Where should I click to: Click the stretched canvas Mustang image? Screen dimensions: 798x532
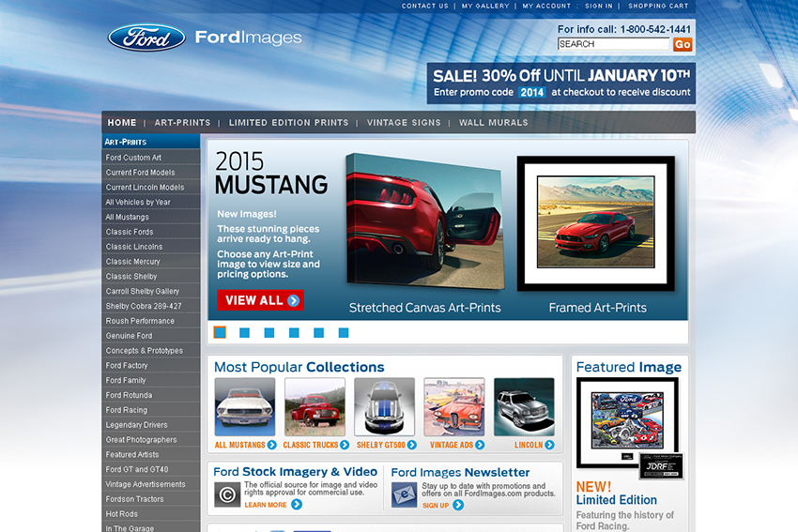point(425,221)
